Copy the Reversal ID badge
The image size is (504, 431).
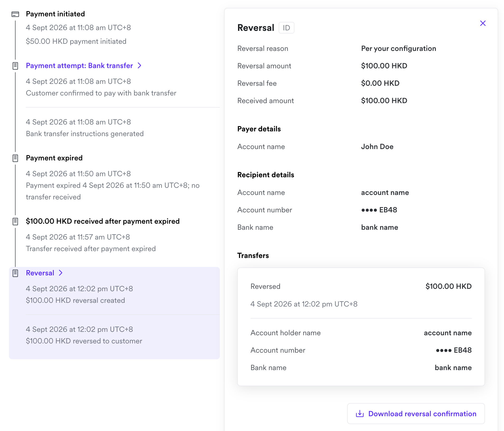pyautogui.click(x=286, y=28)
